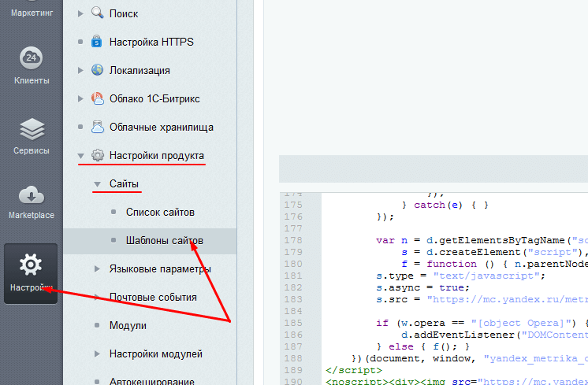Click the globe icon for Локализация

pos(97,69)
